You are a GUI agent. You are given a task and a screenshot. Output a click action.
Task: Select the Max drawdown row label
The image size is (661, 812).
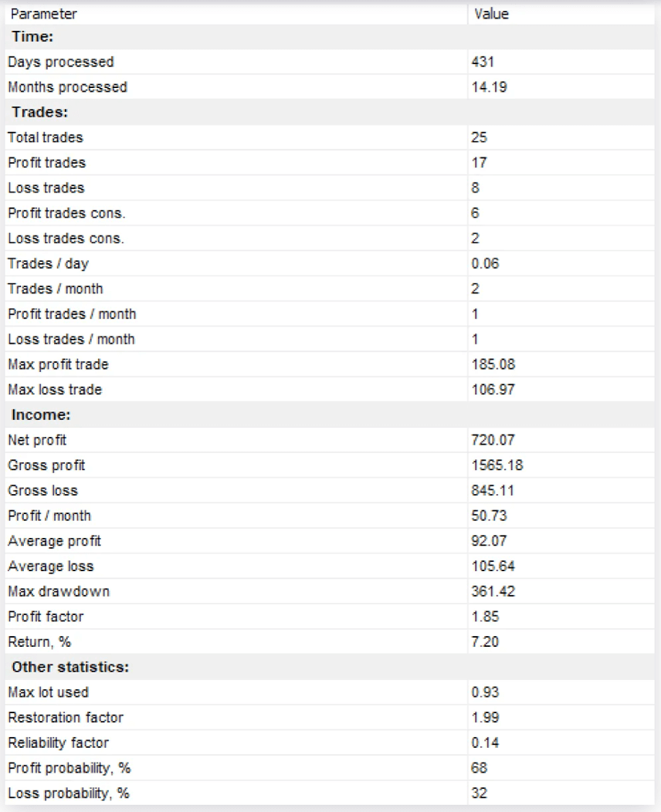(x=59, y=591)
